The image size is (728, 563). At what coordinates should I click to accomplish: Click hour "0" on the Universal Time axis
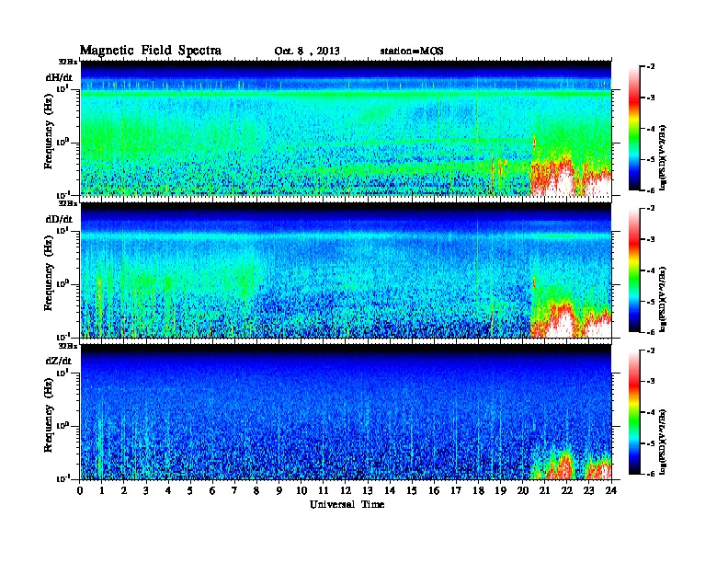point(80,490)
